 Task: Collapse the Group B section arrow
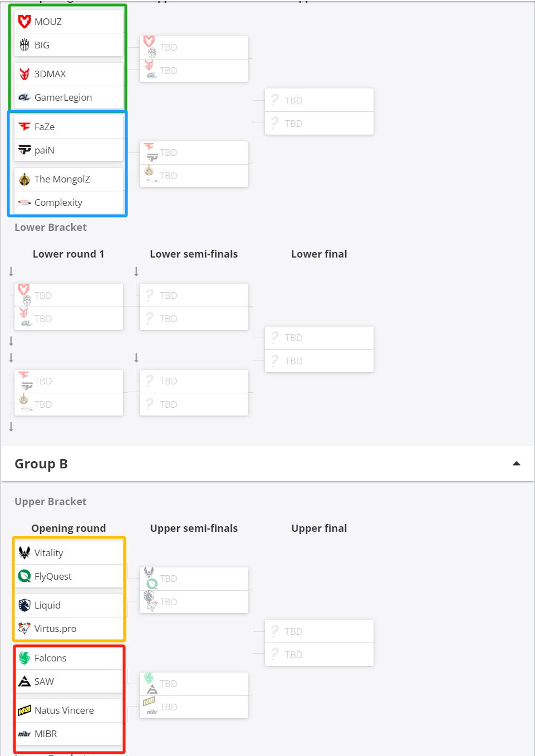(517, 463)
